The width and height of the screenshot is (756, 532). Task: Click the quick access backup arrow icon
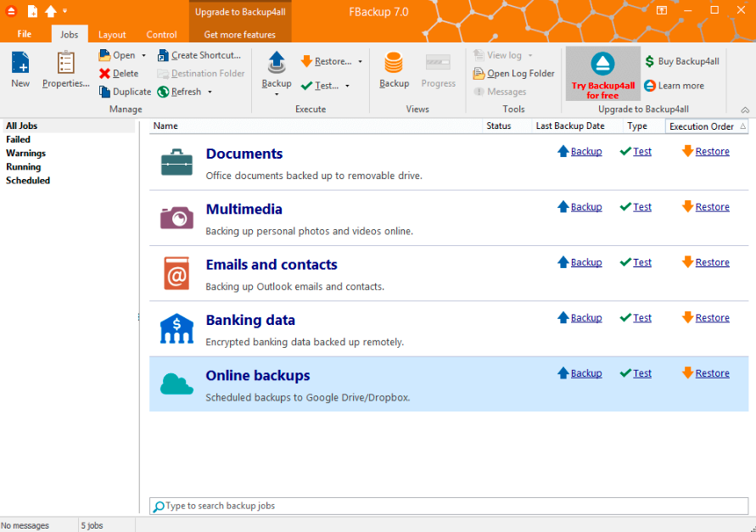click(51, 11)
